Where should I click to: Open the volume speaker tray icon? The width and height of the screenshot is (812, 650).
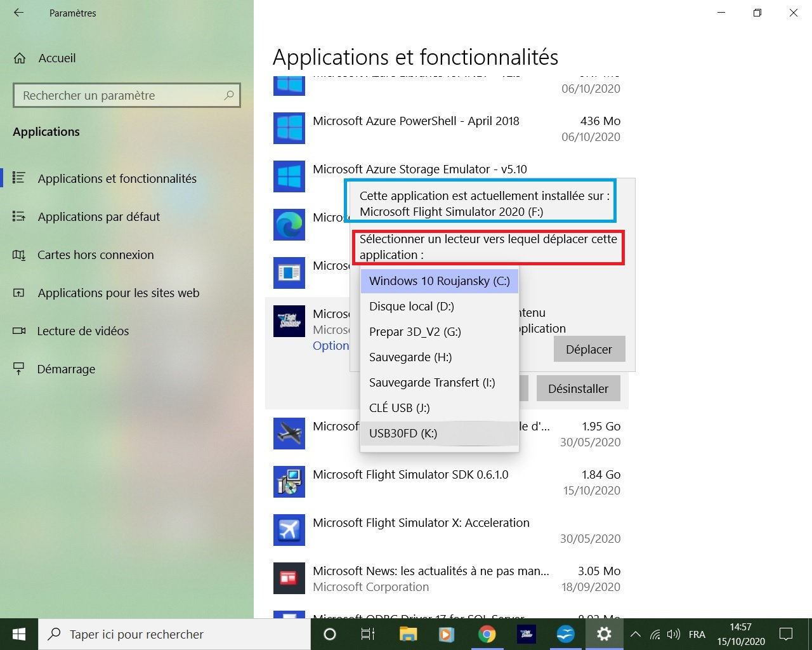tap(674, 634)
